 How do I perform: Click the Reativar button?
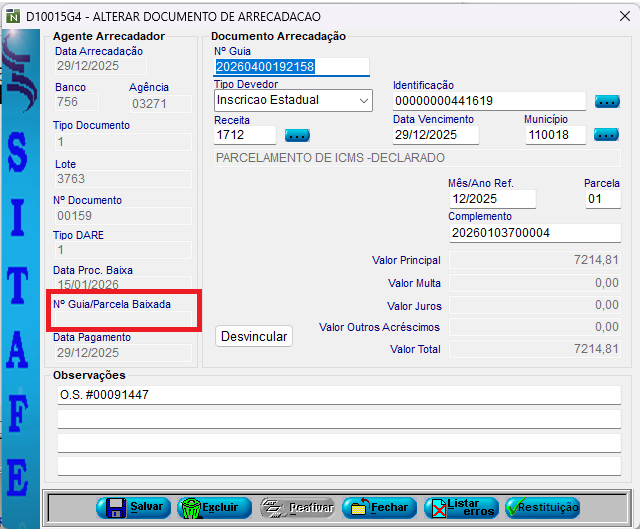click(x=297, y=507)
